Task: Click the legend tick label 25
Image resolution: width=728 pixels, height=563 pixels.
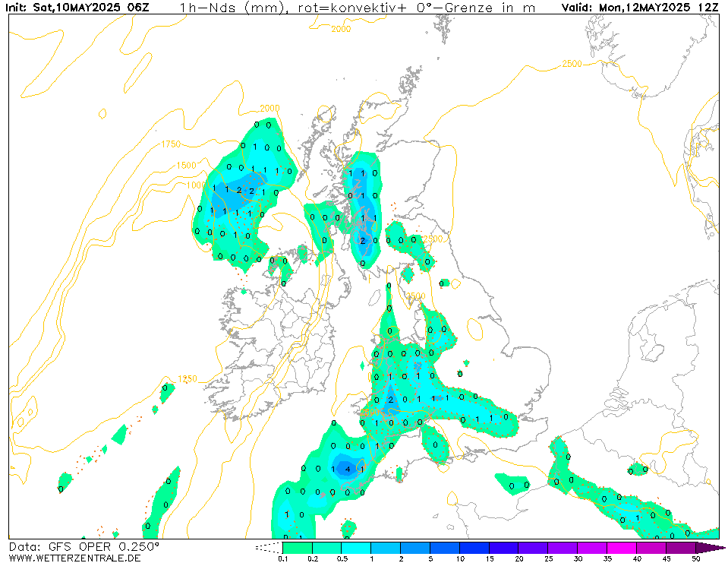Action: click(x=548, y=558)
